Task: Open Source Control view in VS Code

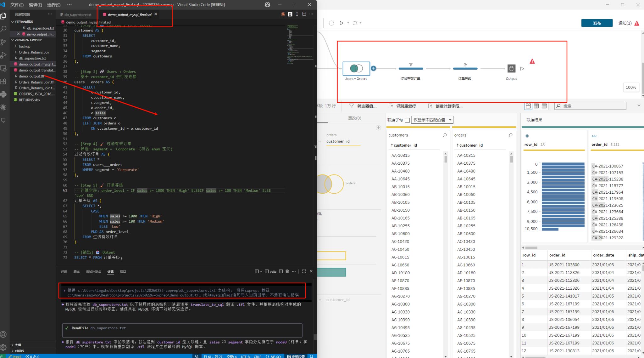Action: click(3, 42)
